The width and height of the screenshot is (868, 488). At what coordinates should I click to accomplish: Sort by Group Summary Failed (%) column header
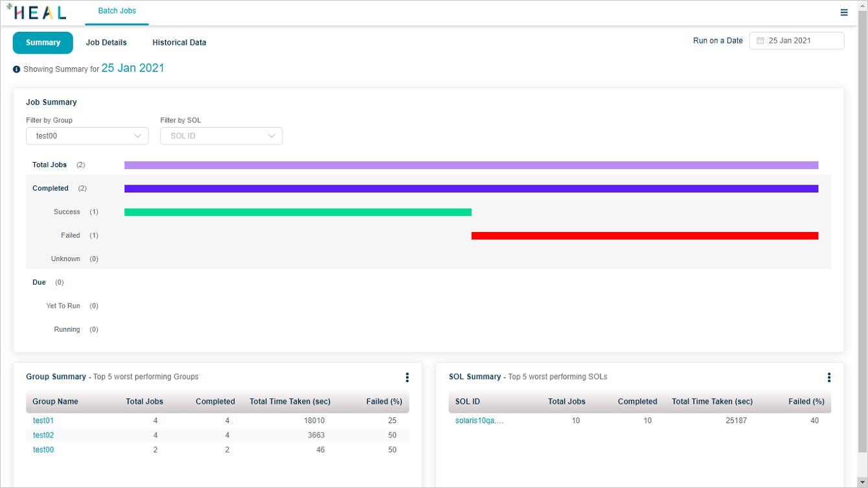[384, 402]
